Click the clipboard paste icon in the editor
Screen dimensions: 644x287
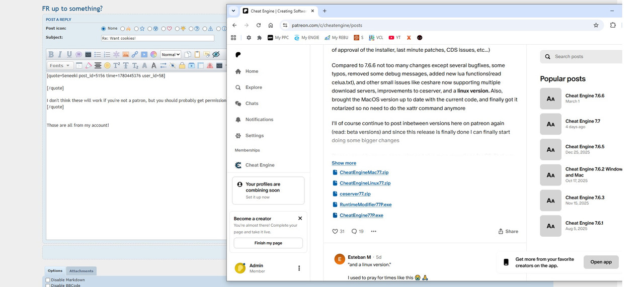click(197, 54)
